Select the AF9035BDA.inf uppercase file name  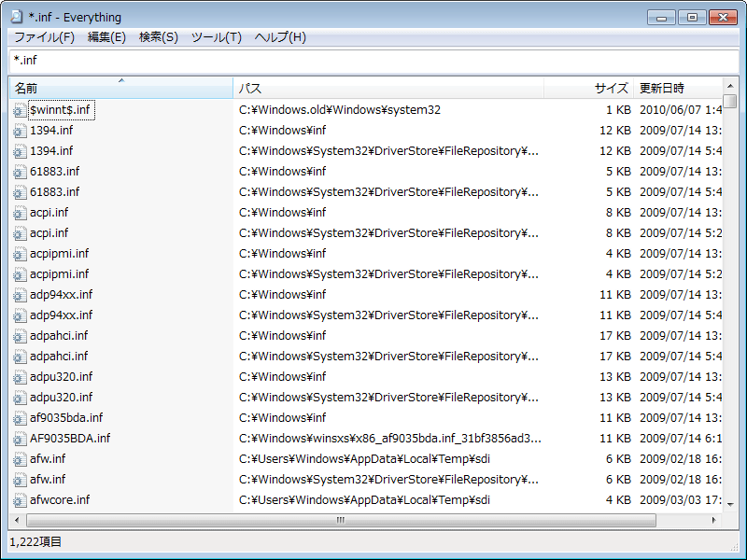point(70,438)
